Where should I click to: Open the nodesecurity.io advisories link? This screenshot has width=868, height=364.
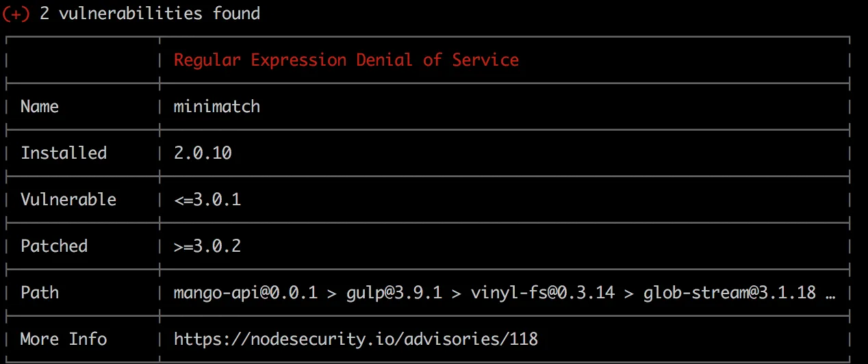click(355, 339)
